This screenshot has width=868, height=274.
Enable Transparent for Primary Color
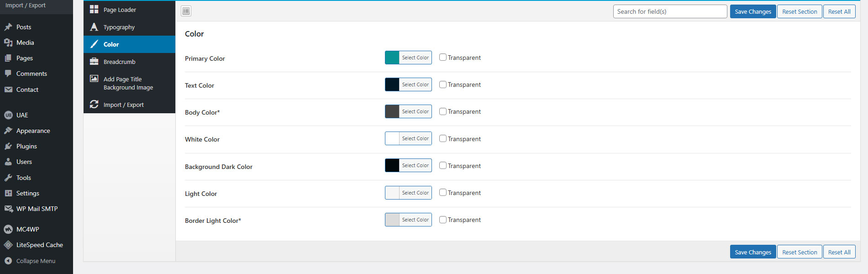[443, 58]
